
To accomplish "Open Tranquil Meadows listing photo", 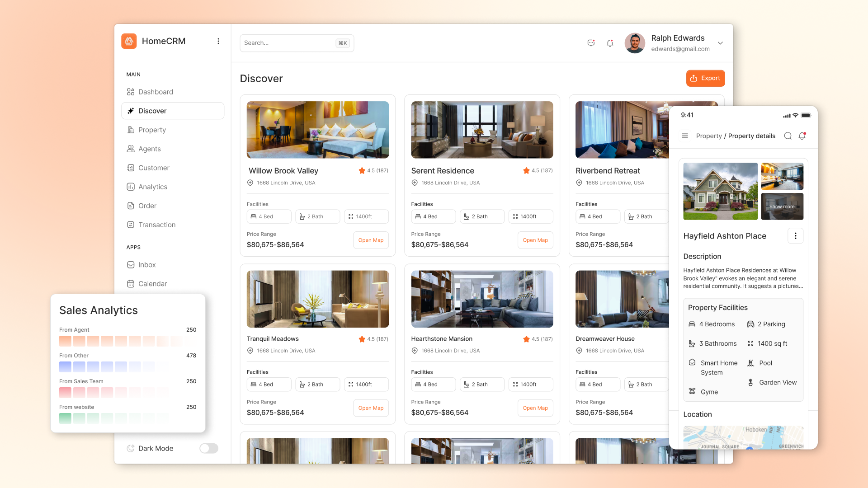I will [x=318, y=299].
